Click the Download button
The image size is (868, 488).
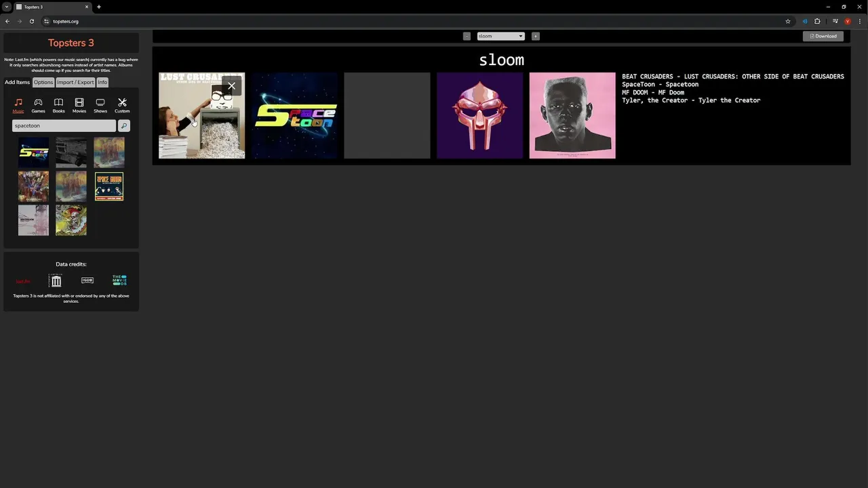point(823,36)
